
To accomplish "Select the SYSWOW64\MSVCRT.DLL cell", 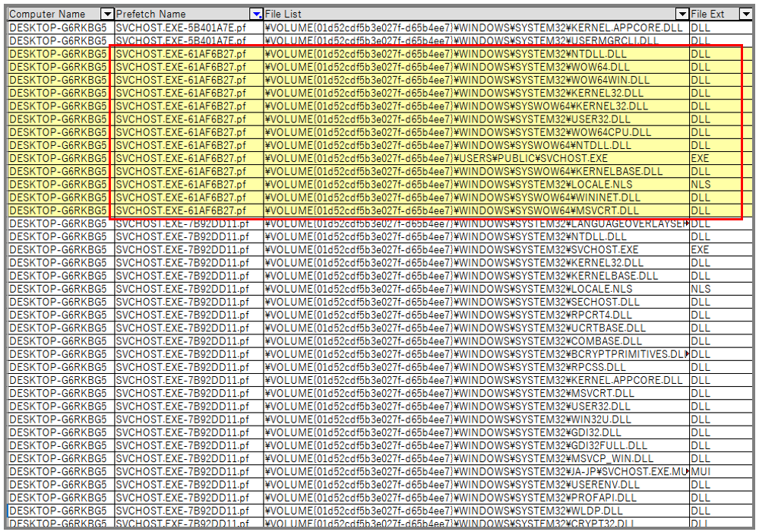I will (x=476, y=211).
